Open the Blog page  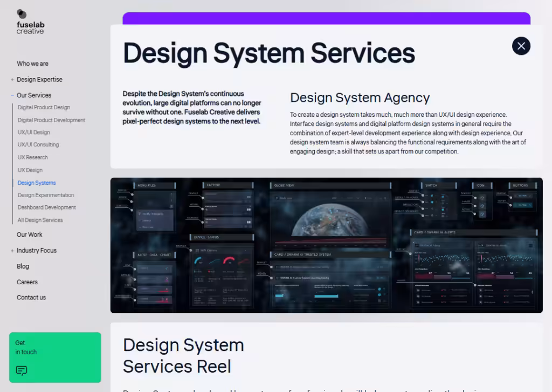click(23, 266)
